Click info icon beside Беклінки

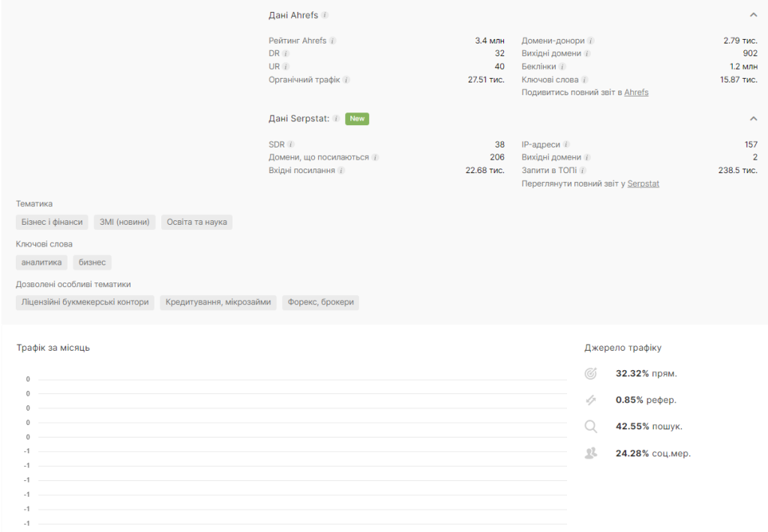[x=562, y=67]
